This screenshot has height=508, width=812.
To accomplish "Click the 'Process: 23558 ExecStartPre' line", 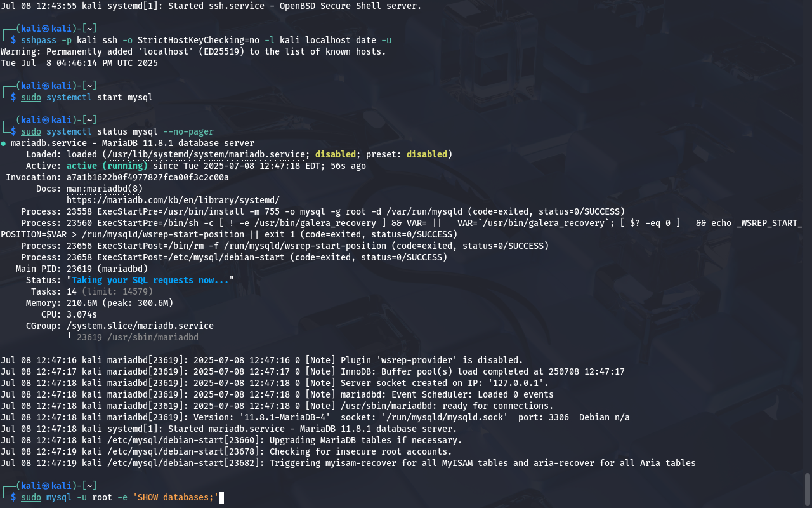I will (323, 211).
